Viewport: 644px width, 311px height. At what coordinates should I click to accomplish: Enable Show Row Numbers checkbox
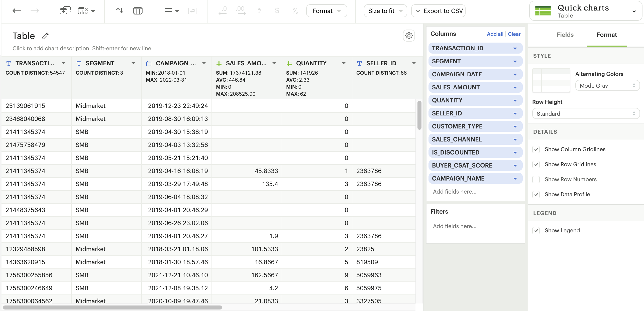click(x=536, y=180)
